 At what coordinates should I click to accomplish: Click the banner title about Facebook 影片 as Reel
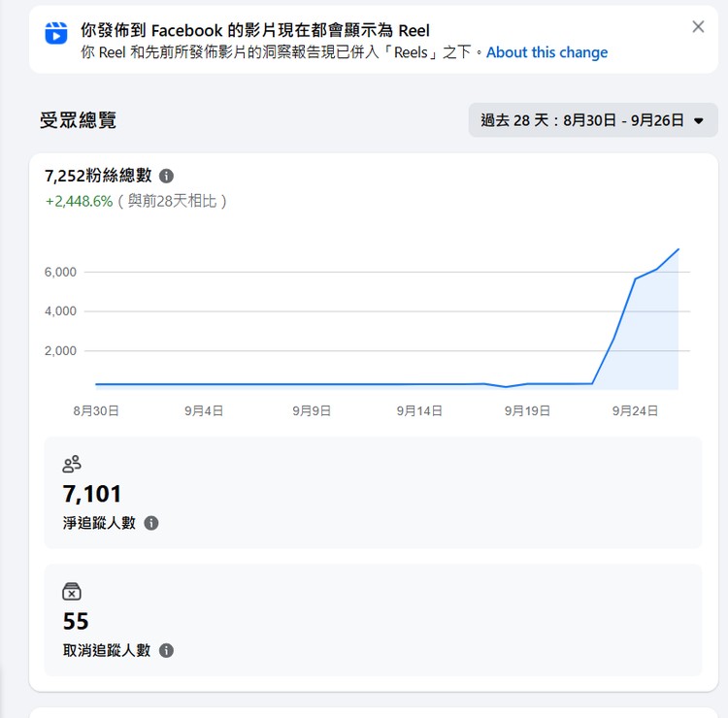pyautogui.click(x=255, y=31)
